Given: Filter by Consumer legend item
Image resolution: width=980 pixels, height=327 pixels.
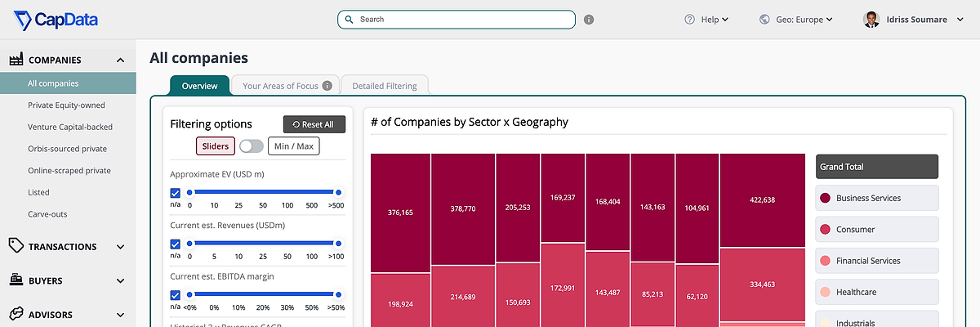Looking at the screenshot, I should pyautogui.click(x=877, y=230).
